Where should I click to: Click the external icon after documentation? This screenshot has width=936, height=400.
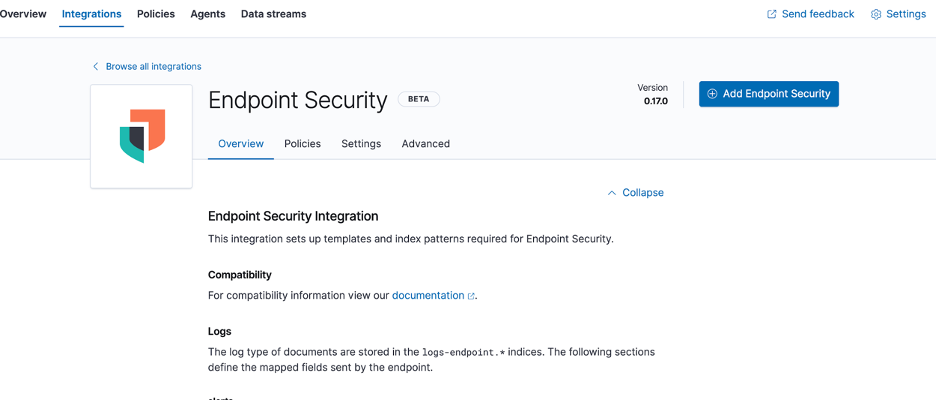[471, 296]
